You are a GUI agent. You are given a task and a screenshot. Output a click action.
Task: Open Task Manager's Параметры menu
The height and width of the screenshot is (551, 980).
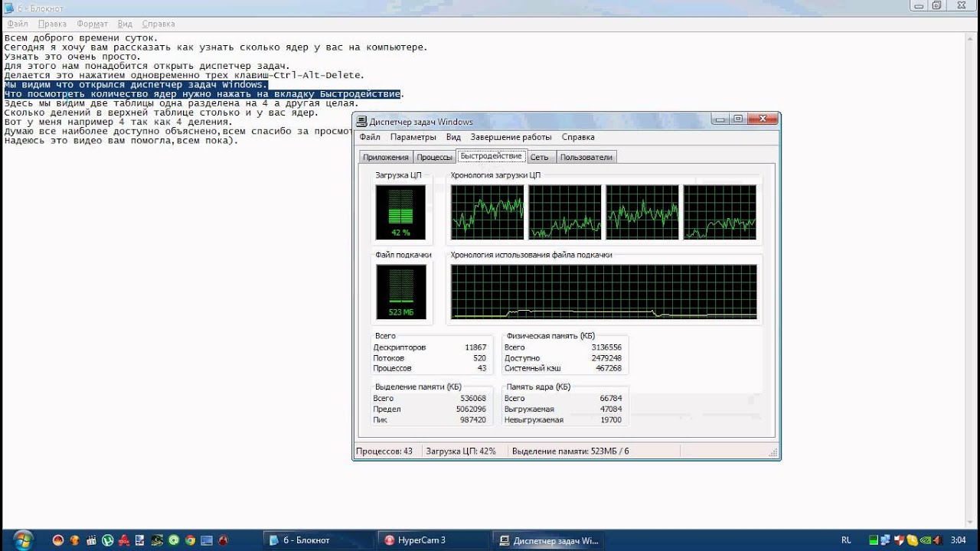[x=413, y=137]
